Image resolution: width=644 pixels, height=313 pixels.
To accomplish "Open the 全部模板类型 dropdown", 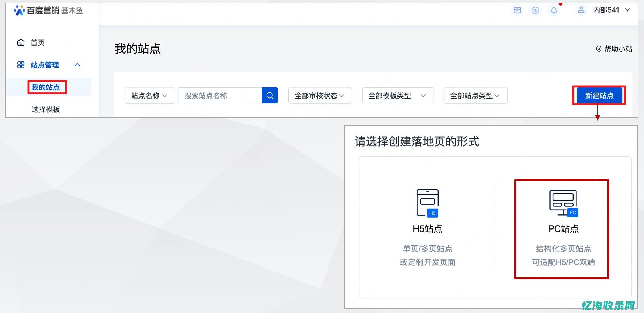I will pos(398,95).
